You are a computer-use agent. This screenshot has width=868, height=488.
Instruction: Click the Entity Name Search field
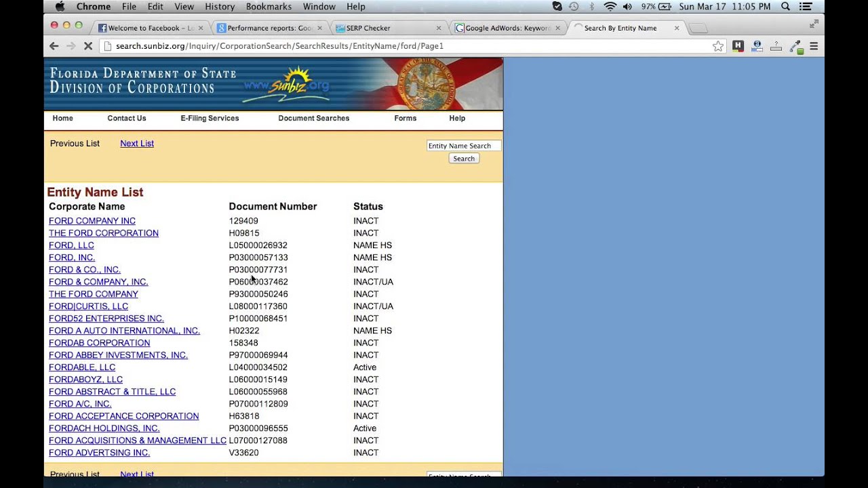464,146
